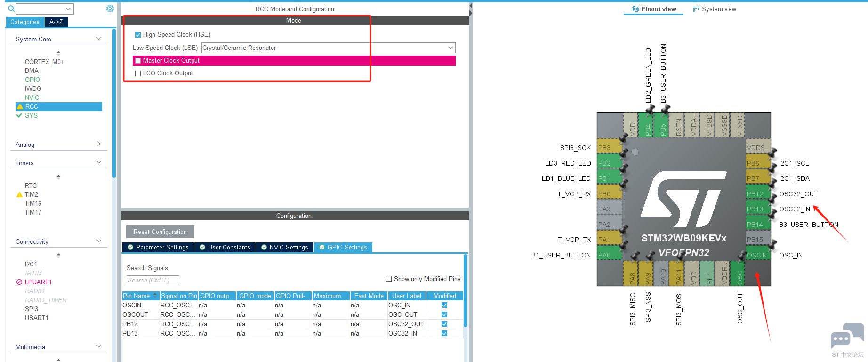
Task: Select USART1 in Connectivity list
Action: pos(37,318)
